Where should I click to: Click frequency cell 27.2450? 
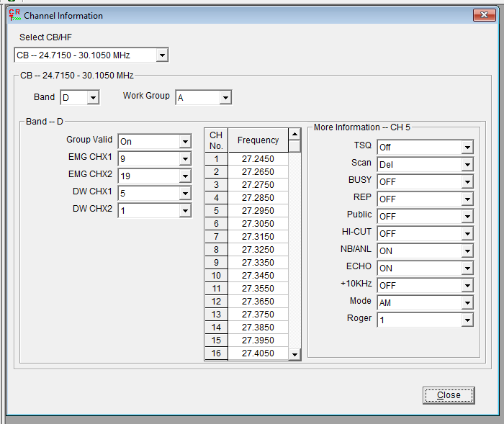tap(258, 159)
